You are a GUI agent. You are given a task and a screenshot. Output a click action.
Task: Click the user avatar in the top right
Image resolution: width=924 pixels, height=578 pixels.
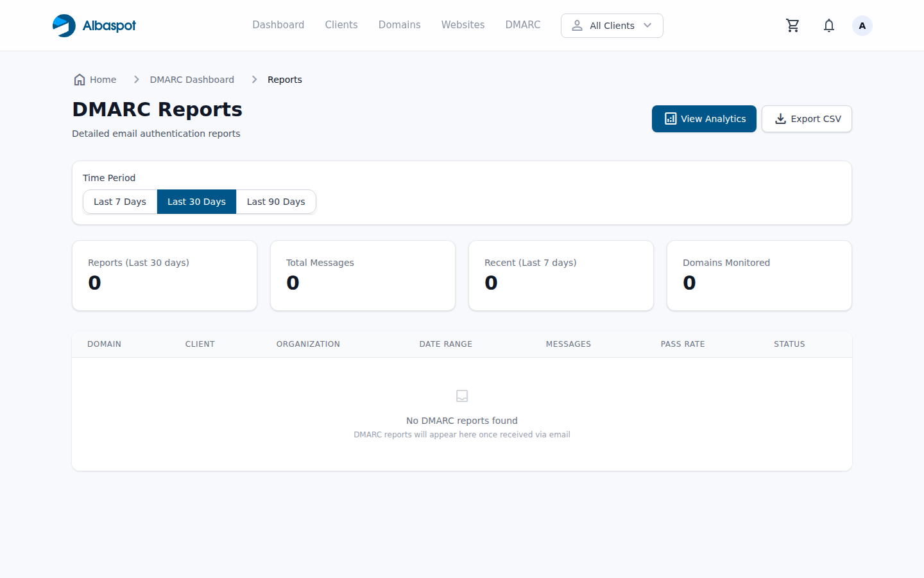click(862, 25)
